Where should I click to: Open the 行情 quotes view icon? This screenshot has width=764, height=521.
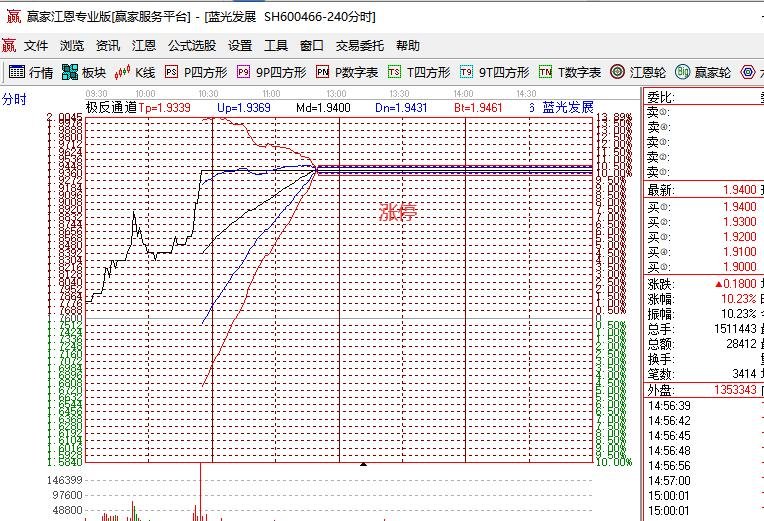click(17, 72)
